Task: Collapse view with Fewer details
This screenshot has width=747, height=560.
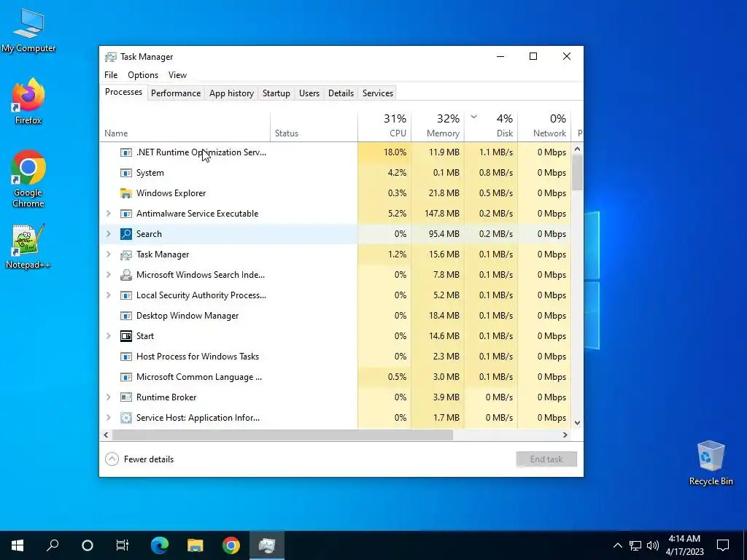Action: pyautogui.click(x=139, y=459)
